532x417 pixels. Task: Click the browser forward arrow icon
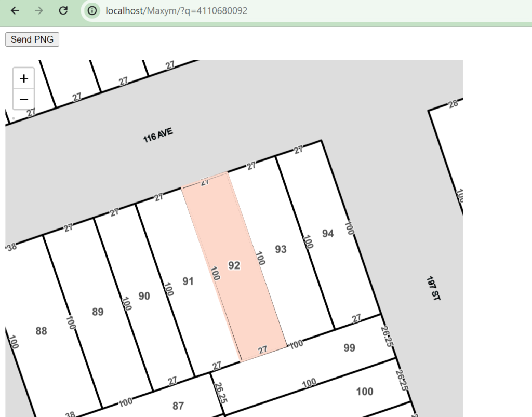pos(39,10)
